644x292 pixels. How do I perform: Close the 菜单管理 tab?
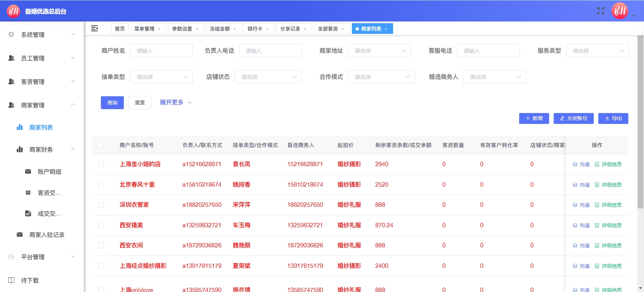click(x=159, y=29)
